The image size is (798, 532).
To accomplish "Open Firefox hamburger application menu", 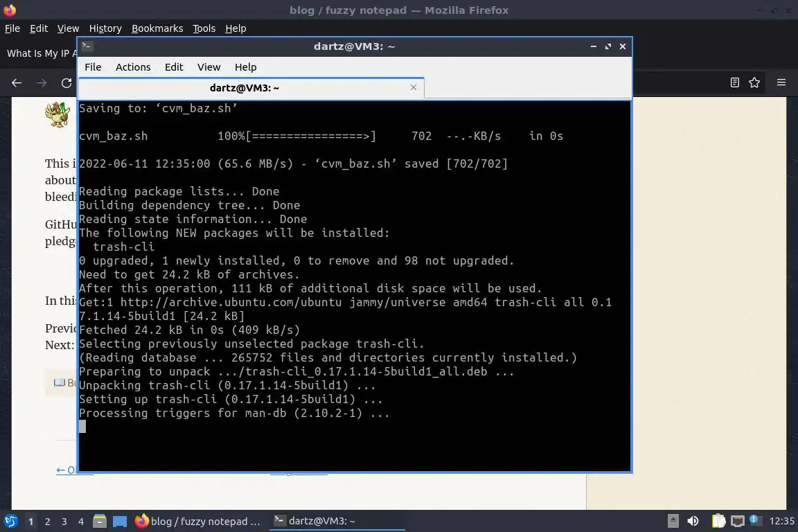I will (781, 82).
